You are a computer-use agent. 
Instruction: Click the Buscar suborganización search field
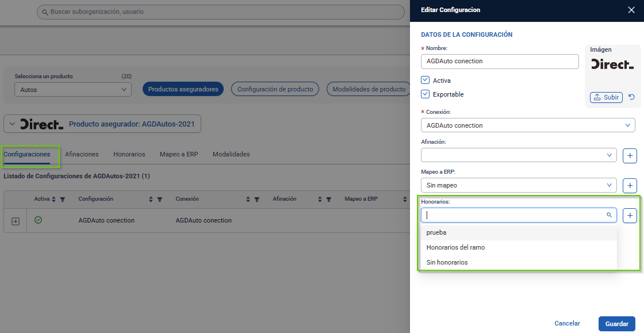[221, 12]
